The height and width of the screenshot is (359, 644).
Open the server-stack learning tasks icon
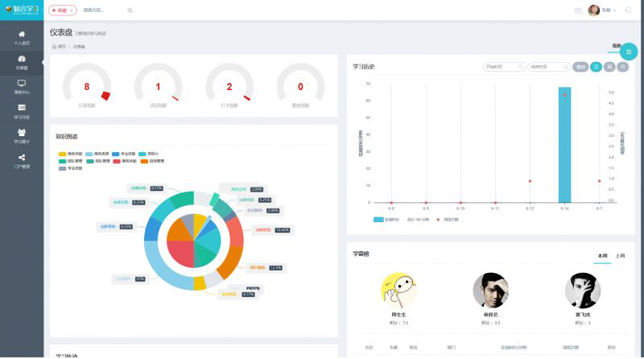pyautogui.click(x=22, y=108)
